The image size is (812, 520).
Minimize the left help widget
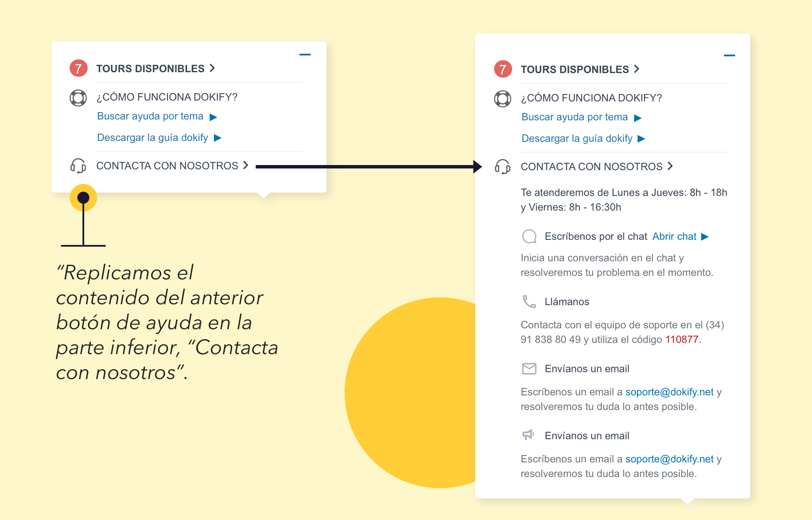(x=305, y=54)
